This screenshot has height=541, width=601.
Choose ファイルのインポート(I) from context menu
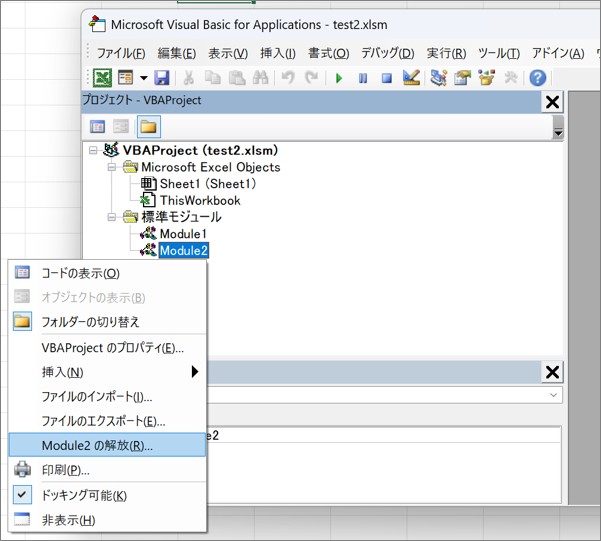(x=107, y=396)
